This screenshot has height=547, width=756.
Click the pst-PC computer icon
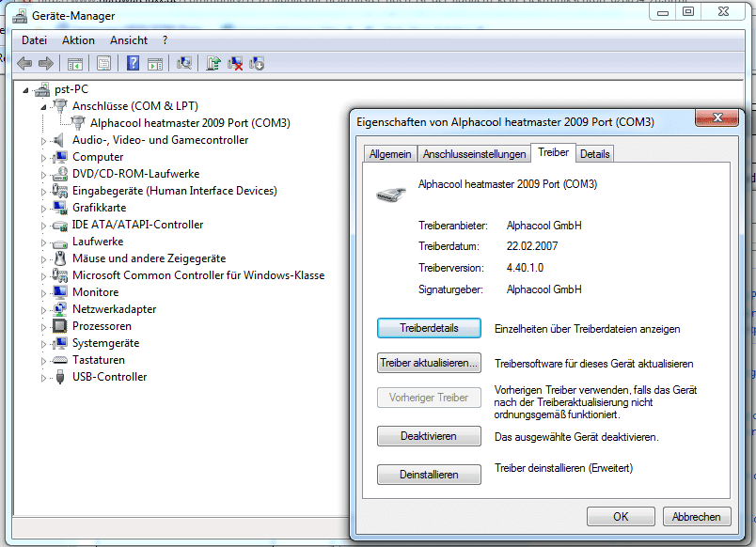coord(42,89)
